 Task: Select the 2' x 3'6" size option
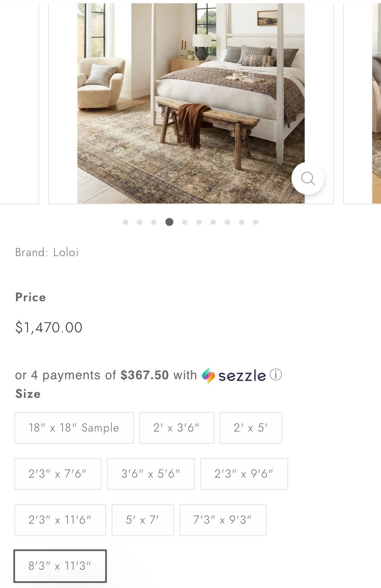176,427
